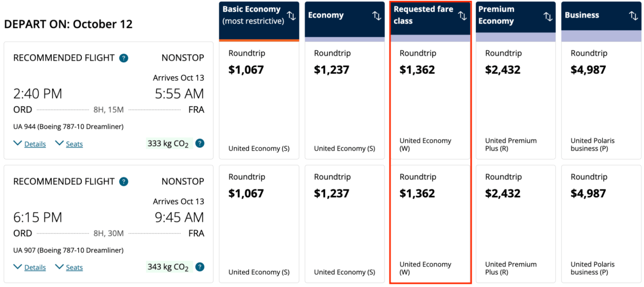The height and width of the screenshot is (287, 644).
Task: Open CO2 info icon for 333 kg
Action: tap(200, 144)
